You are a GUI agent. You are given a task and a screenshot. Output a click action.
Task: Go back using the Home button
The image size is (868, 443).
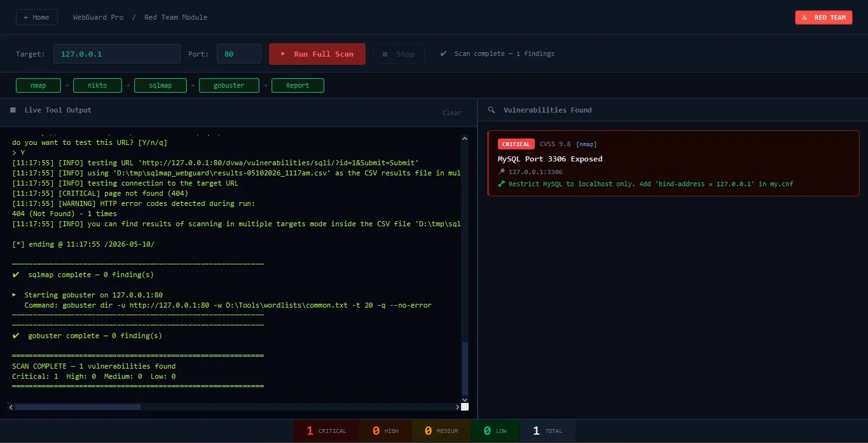coord(37,17)
